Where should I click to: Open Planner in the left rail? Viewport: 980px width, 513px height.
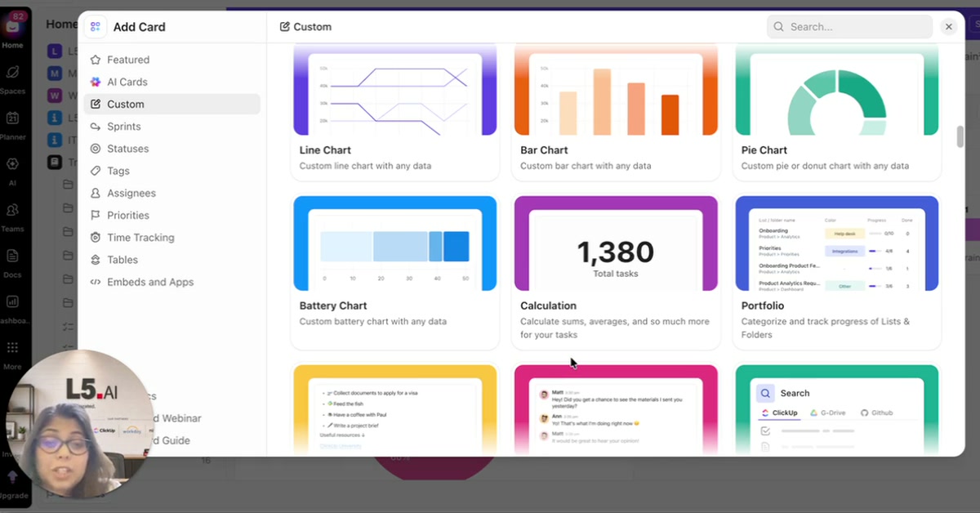(x=13, y=125)
